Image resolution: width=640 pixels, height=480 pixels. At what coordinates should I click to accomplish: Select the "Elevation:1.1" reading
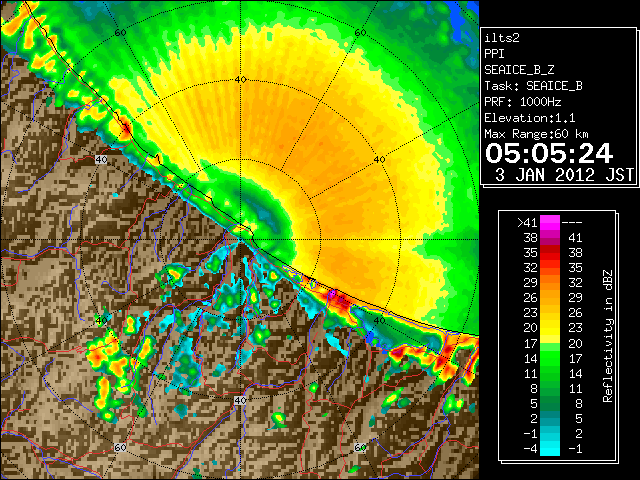point(529,118)
